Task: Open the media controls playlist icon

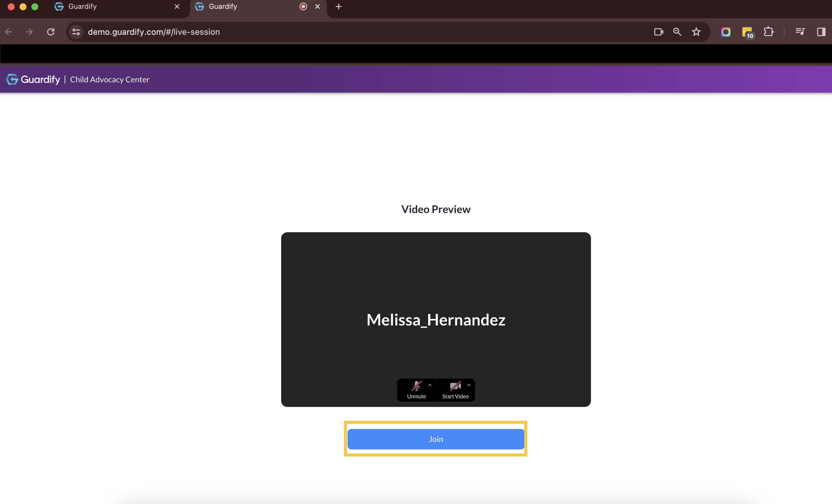Action: 800,32
